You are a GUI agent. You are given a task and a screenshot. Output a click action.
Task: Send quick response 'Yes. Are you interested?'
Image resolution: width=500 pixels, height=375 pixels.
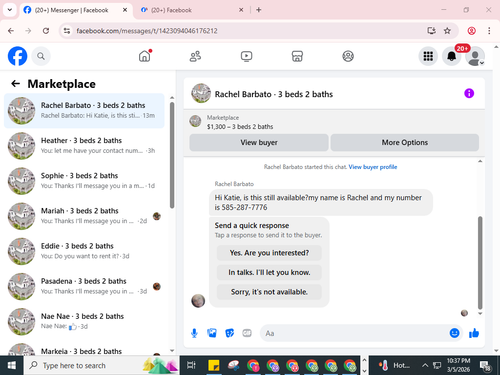click(269, 253)
